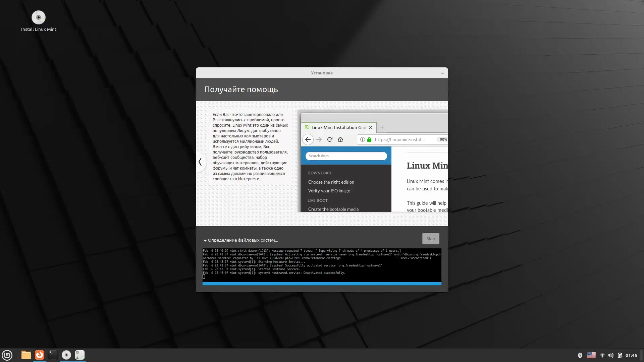
Task: Open the battery power tray icon
Action: point(620,355)
